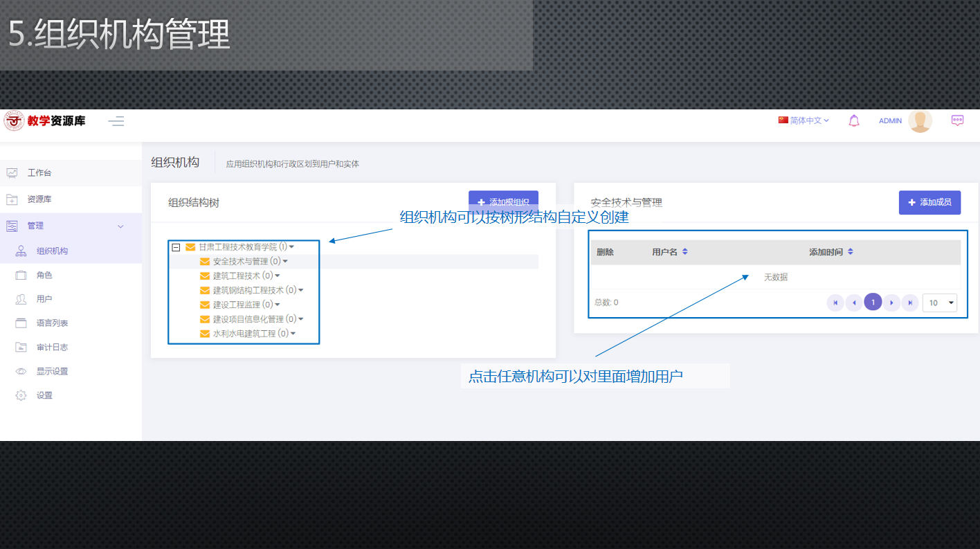Open 设置 sidebar item
This screenshot has height=549, width=980.
pyautogui.click(x=71, y=396)
